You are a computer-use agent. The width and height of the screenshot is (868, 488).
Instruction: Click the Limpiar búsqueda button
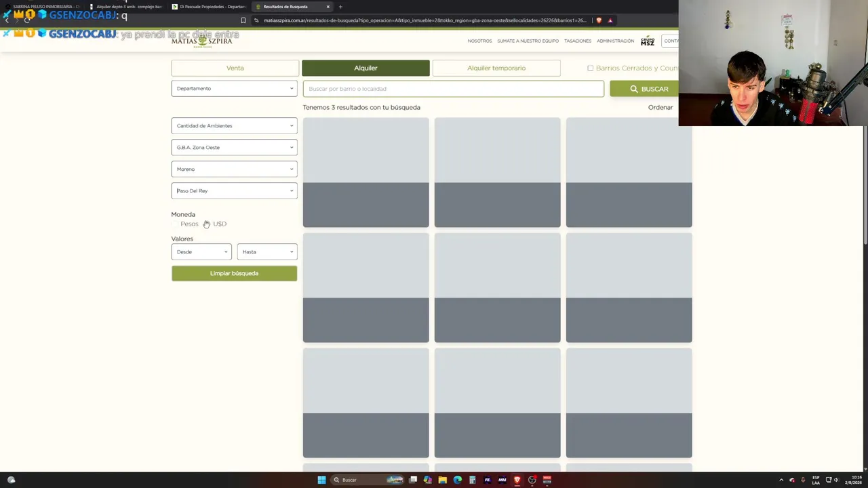click(234, 273)
